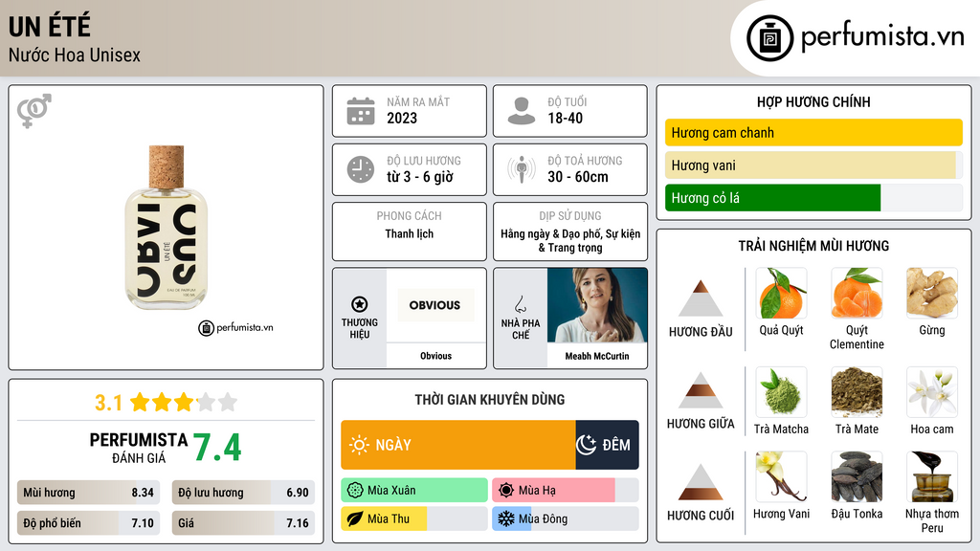Click the Hương cam chanh accord bar

pos(813,132)
